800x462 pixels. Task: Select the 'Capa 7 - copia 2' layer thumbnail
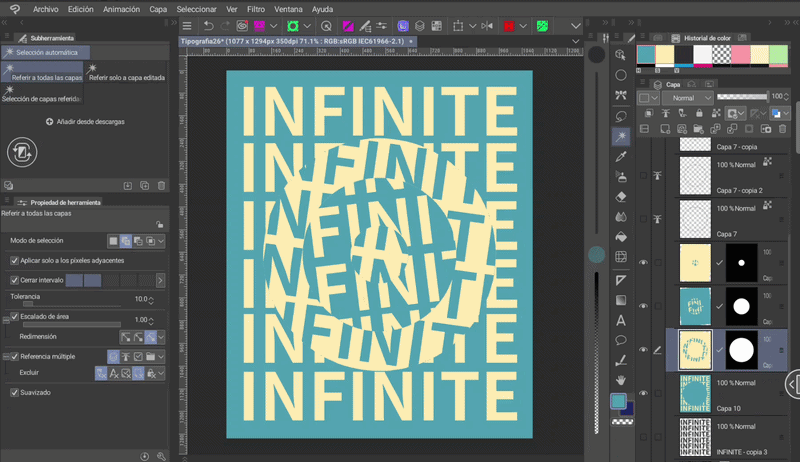[x=695, y=176]
